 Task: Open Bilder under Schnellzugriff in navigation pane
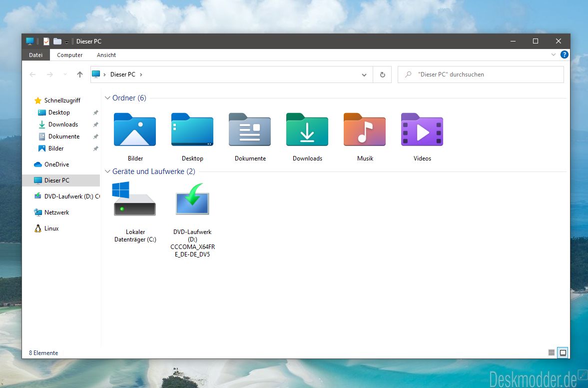pyautogui.click(x=56, y=148)
